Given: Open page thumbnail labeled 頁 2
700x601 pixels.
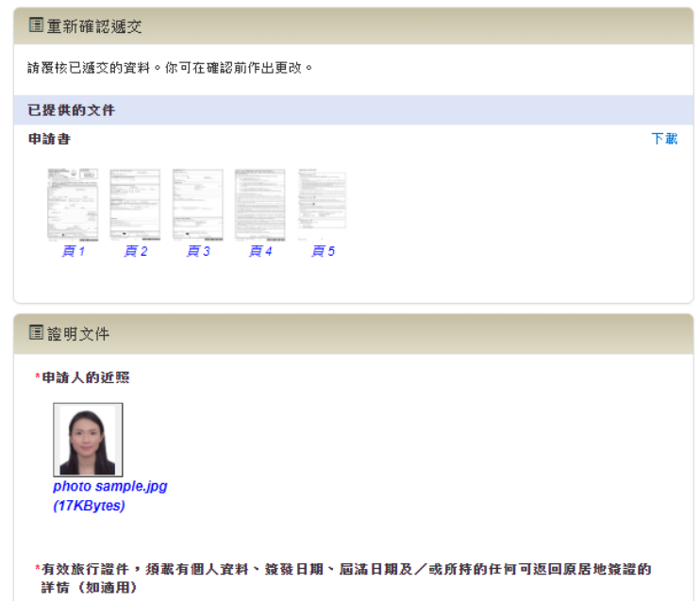Looking at the screenshot, I should pyautogui.click(x=135, y=205).
